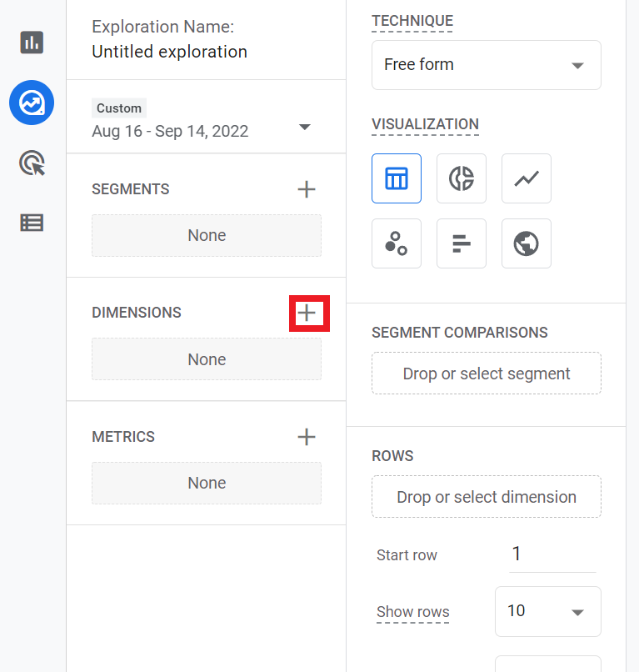Choose the Line chart visualization
This screenshot has height=672, width=639.
[527, 178]
